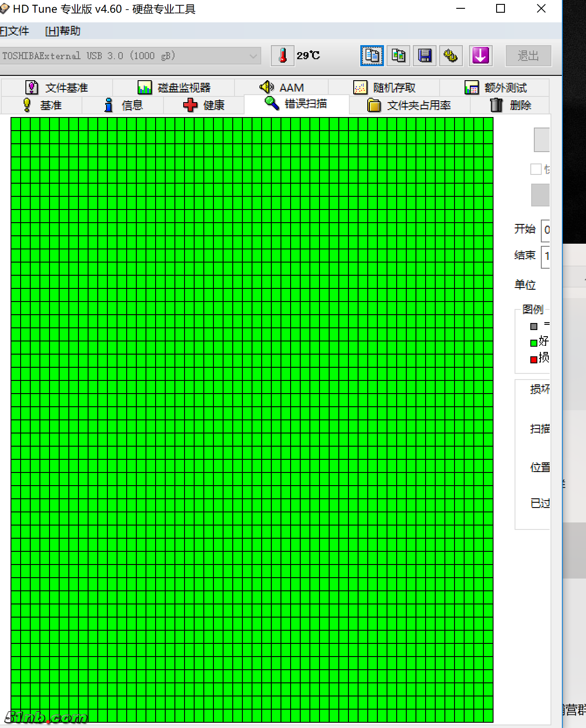This screenshot has width=586, height=728.
Task: Click the purple download arrow icon
Action: pos(481,56)
